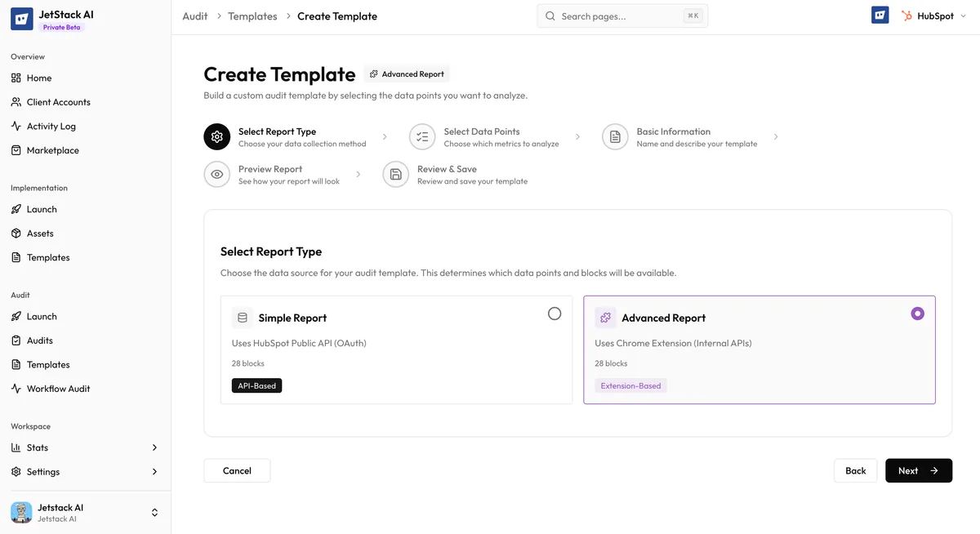
Task: Click the Select Report Type gear icon
Action: [216, 136]
